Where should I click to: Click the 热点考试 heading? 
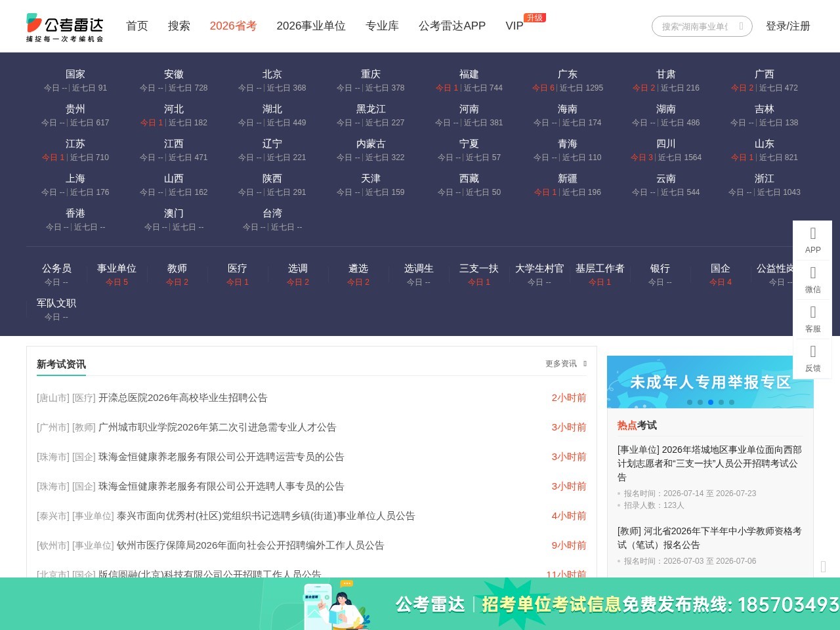[x=637, y=425]
